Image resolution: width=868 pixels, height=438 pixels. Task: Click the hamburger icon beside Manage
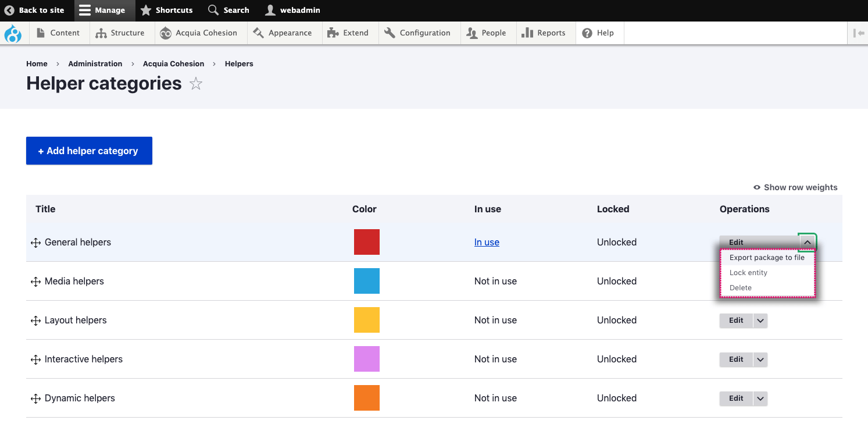click(85, 10)
